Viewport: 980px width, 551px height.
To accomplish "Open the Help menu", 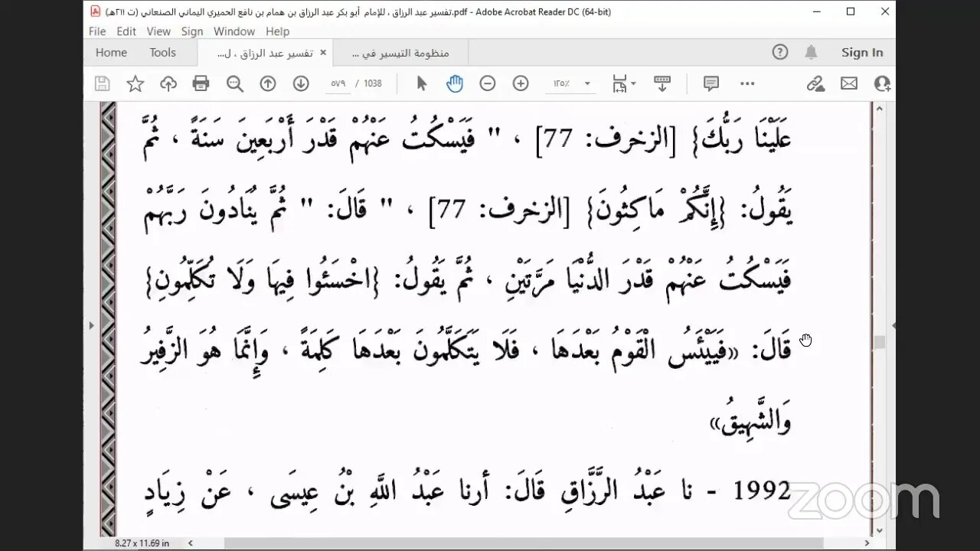I will click(278, 31).
